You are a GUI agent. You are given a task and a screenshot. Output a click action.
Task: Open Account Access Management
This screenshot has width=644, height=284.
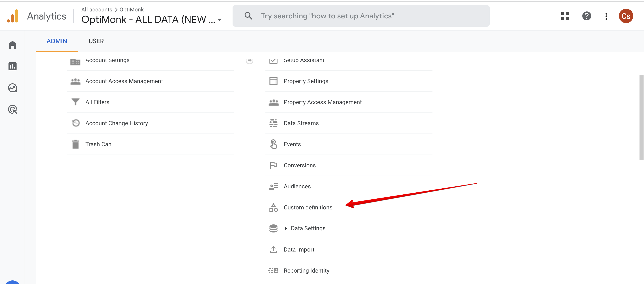click(124, 81)
